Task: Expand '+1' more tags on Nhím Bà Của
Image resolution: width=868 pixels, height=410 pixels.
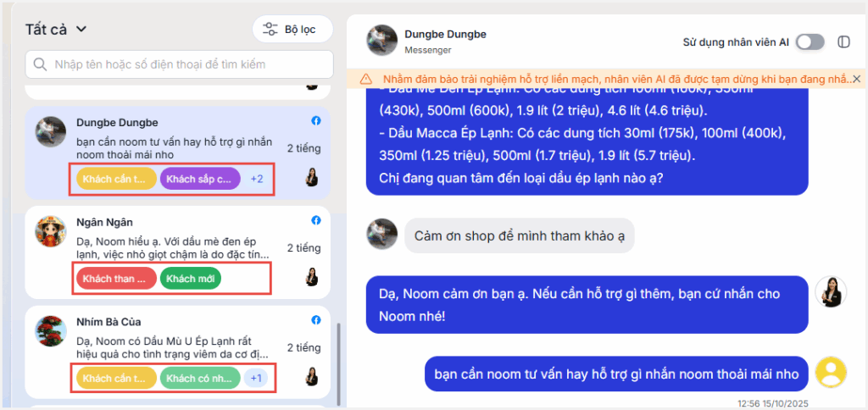Action: [x=257, y=378]
